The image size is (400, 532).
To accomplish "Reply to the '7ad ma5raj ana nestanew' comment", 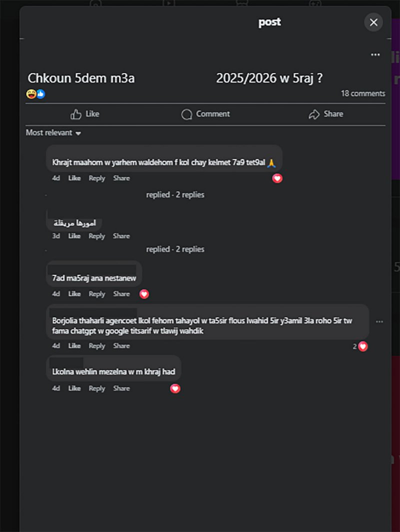I will pos(97,294).
